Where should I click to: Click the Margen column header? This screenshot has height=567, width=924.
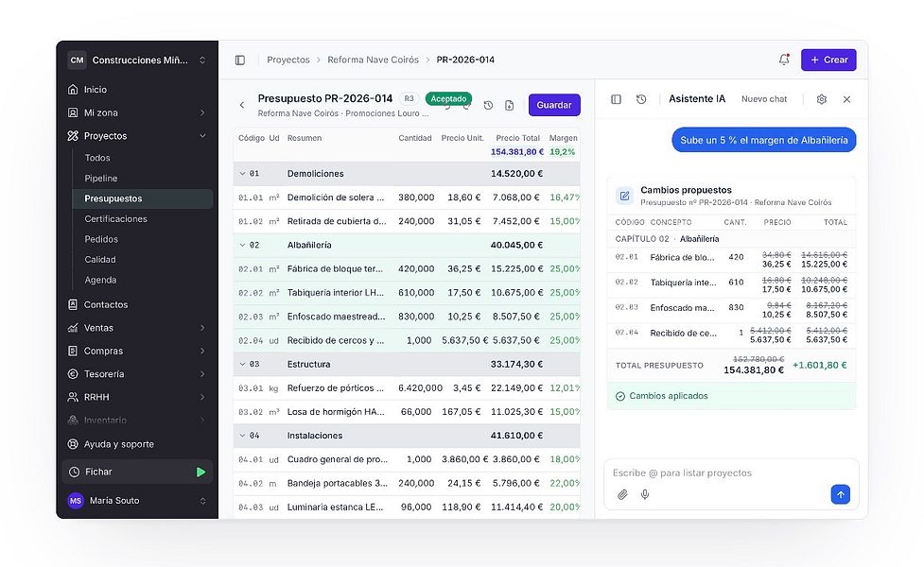tap(564, 138)
